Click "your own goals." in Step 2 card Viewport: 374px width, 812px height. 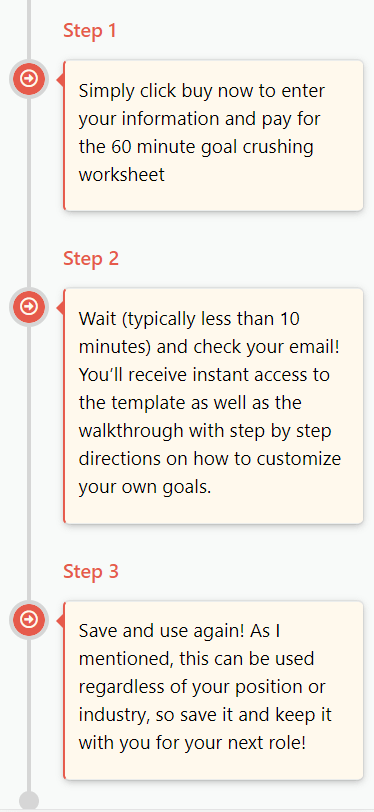145,488
